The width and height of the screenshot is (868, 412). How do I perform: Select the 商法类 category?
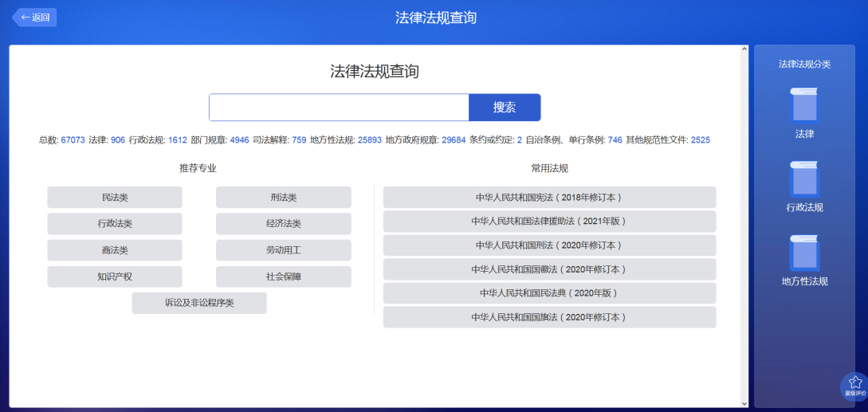(x=115, y=250)
